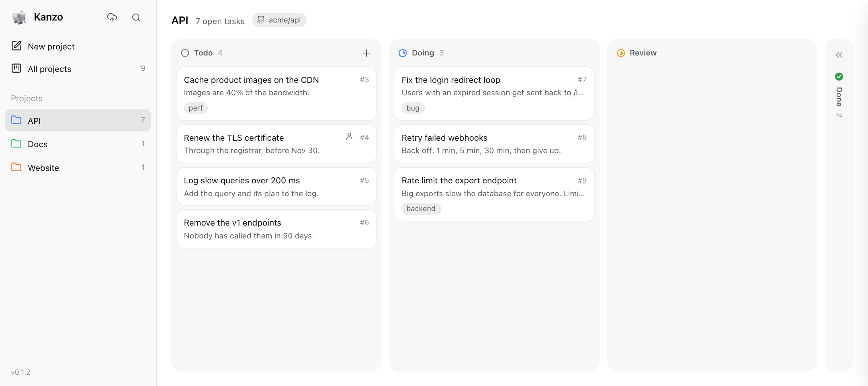Select the Website project in sidebar
This screenshot has width=868, height=386.
point(78,168)
